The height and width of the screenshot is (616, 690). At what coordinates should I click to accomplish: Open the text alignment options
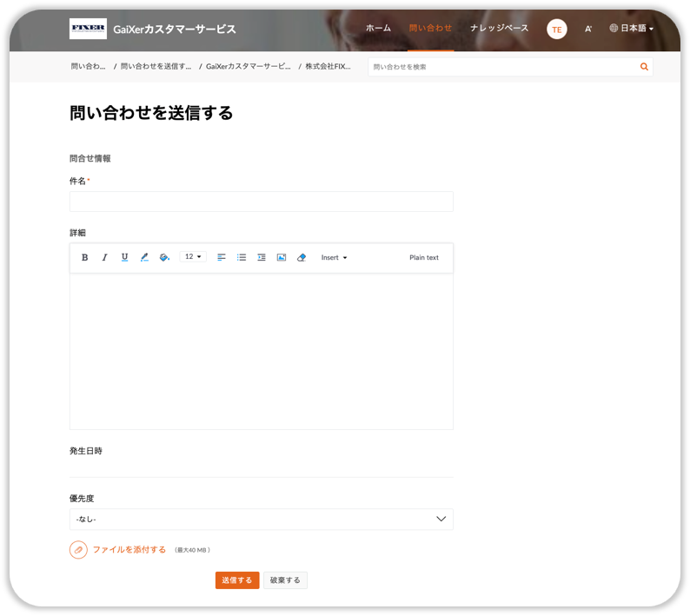tap(222, 257)
